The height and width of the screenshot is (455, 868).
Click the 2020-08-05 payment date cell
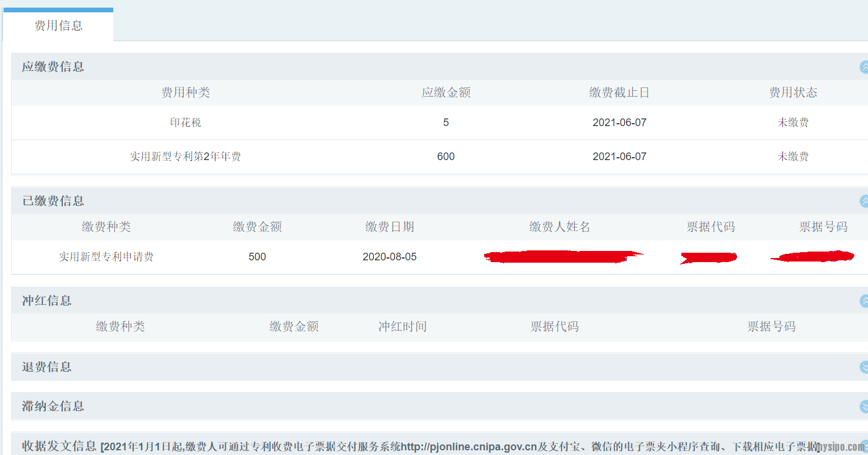pyautogui.click(x=390, y=257)
